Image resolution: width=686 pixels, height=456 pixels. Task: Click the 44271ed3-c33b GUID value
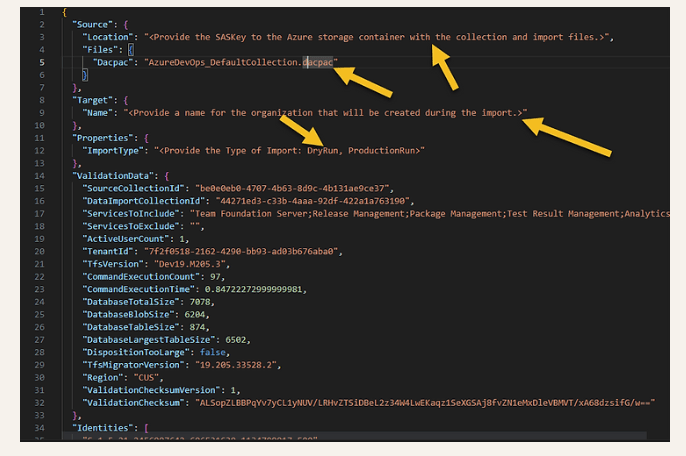312,201
